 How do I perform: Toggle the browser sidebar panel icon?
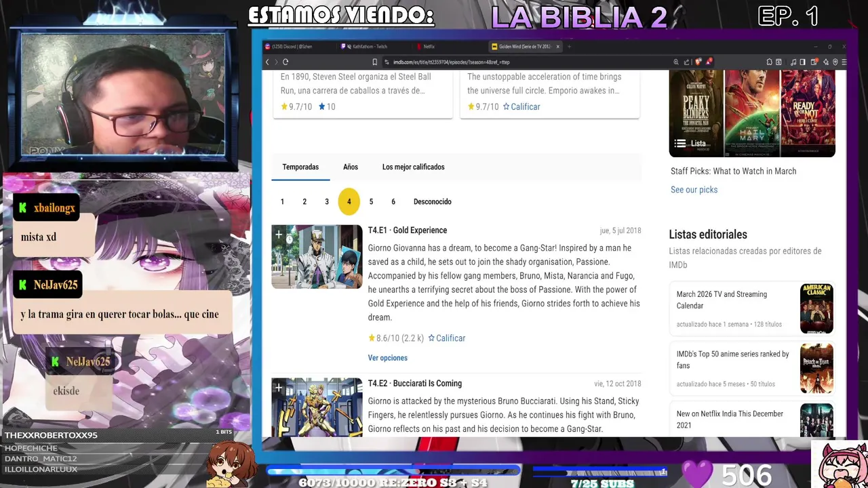tap(802, 62)
